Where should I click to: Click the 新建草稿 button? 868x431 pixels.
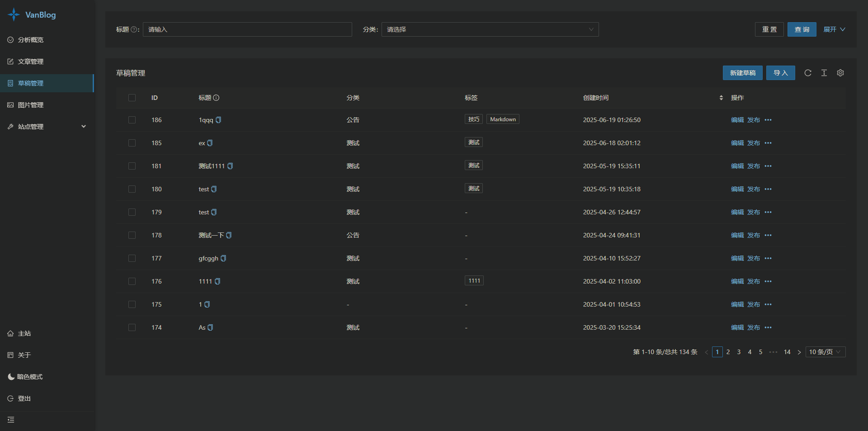pos(742,73)
